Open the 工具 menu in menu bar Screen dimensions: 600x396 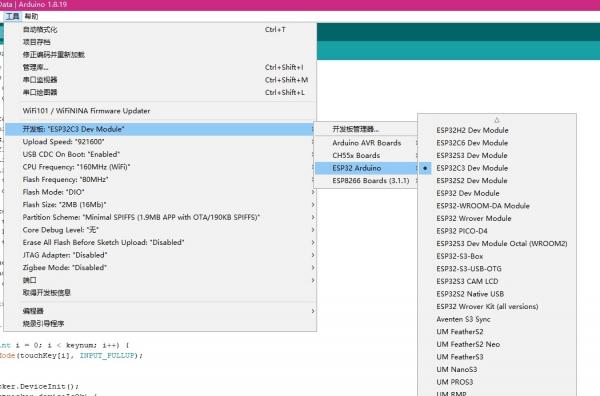tap(12, 16)
